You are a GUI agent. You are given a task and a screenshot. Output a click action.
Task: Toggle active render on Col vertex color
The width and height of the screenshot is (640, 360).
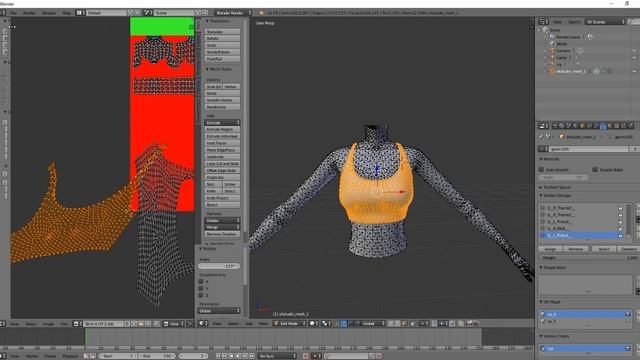point(627,349)
